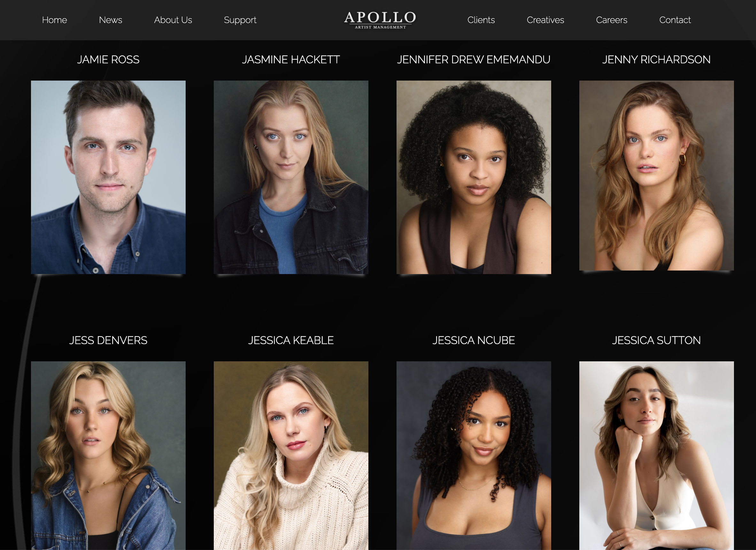The image size is (756, 550).
Task: Select Jessica Sutton's portrait
Action: (x=656, y=456)
